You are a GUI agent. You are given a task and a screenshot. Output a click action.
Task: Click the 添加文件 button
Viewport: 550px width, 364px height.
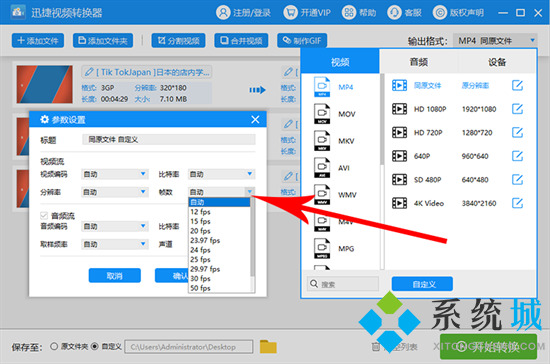pos(38,41)
